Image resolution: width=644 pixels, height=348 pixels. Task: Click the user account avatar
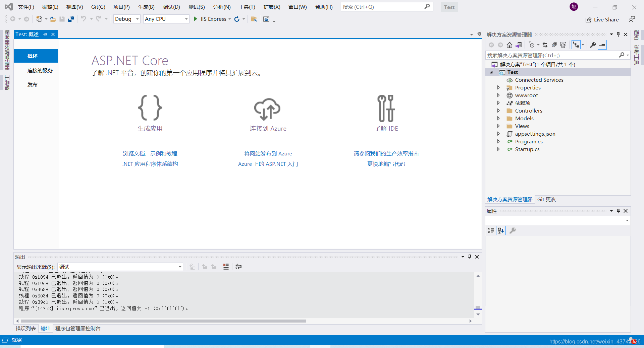coord(574,7)
